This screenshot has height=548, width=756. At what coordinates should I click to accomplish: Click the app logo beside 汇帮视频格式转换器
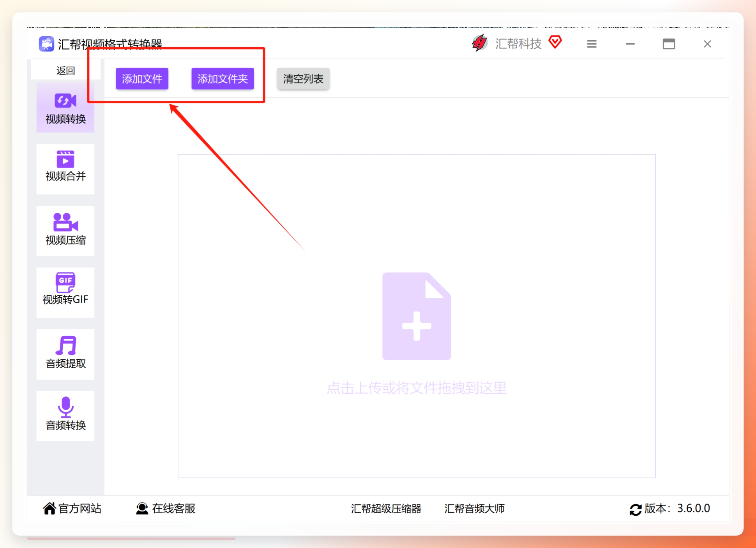(46, 44)
